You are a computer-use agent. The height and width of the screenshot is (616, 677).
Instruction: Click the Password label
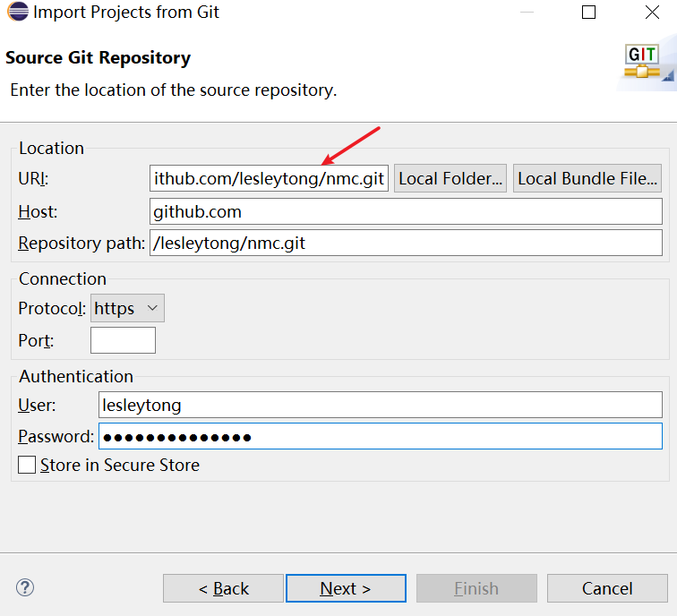coord(56,436)
